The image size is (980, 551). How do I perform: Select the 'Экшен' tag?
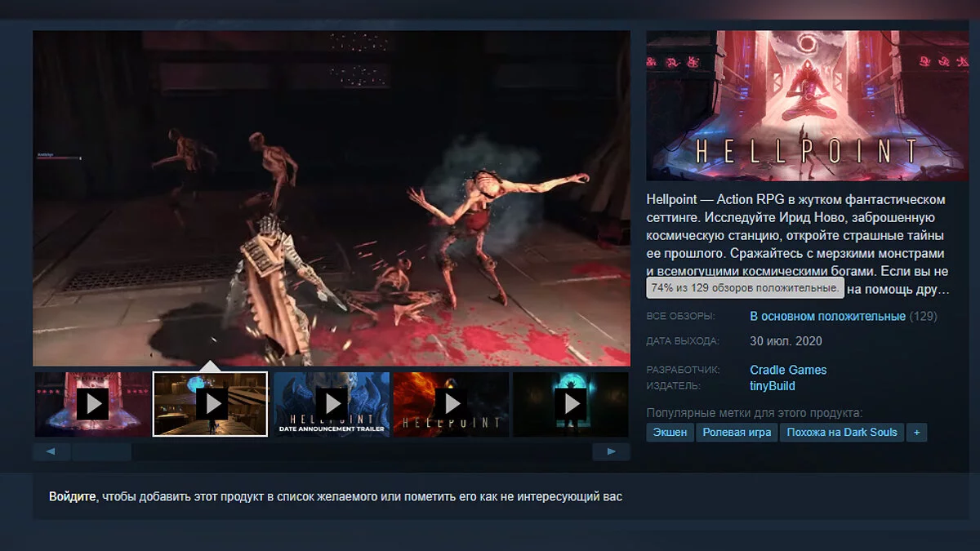tap(670, 433)
